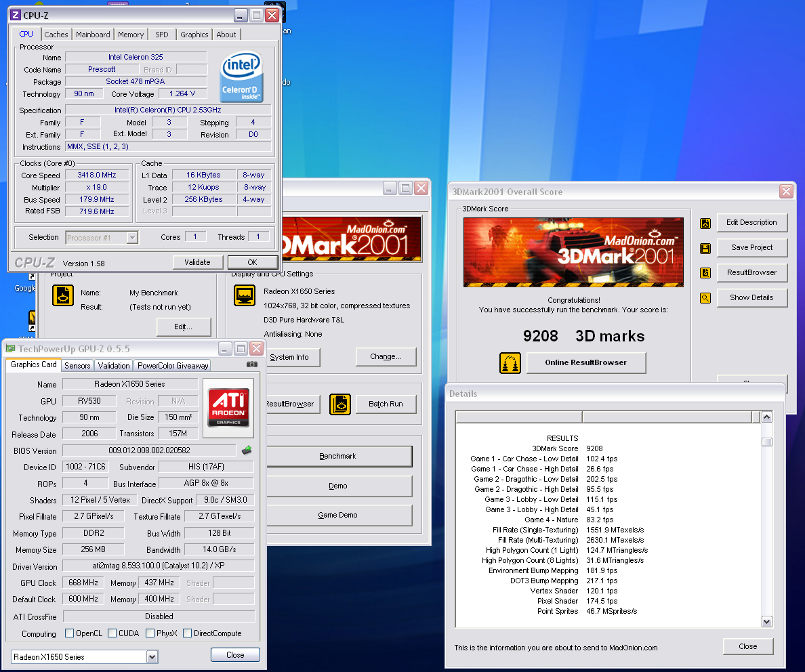
Task: Switch to the Mainboard tab
Action: 93,35
